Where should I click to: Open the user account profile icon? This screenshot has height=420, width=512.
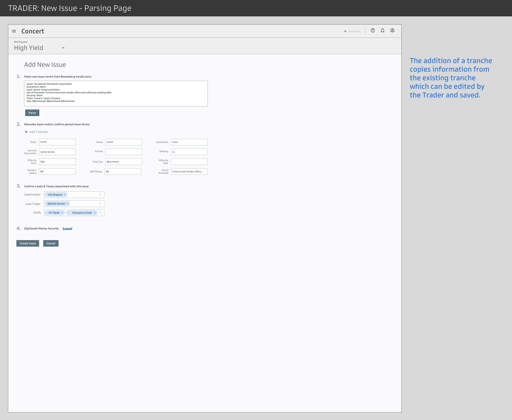tap(392, 30)
